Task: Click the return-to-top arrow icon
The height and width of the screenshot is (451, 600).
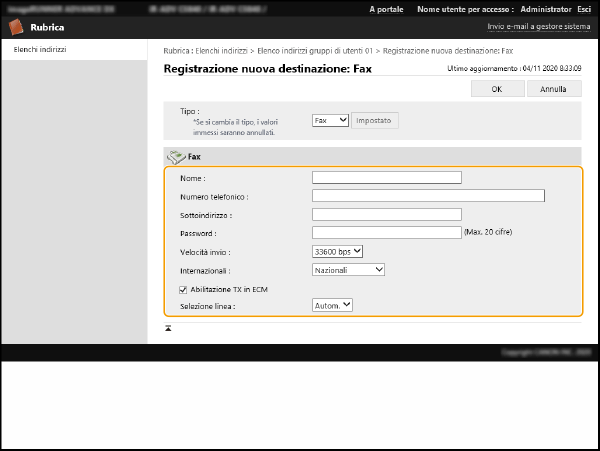Action: click(168, 327)
